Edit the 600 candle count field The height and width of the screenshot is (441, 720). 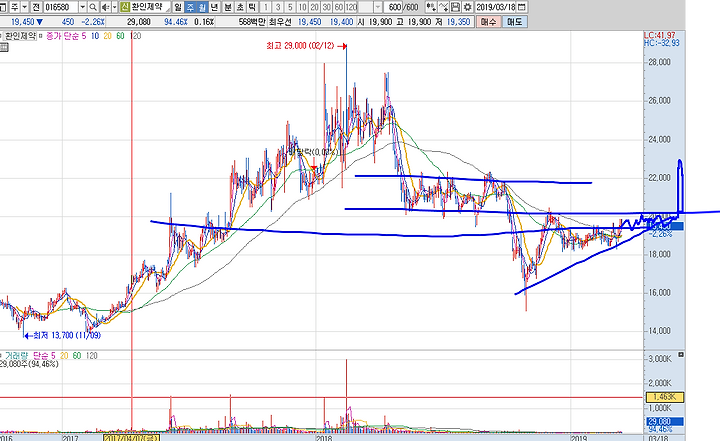[395, 7]
